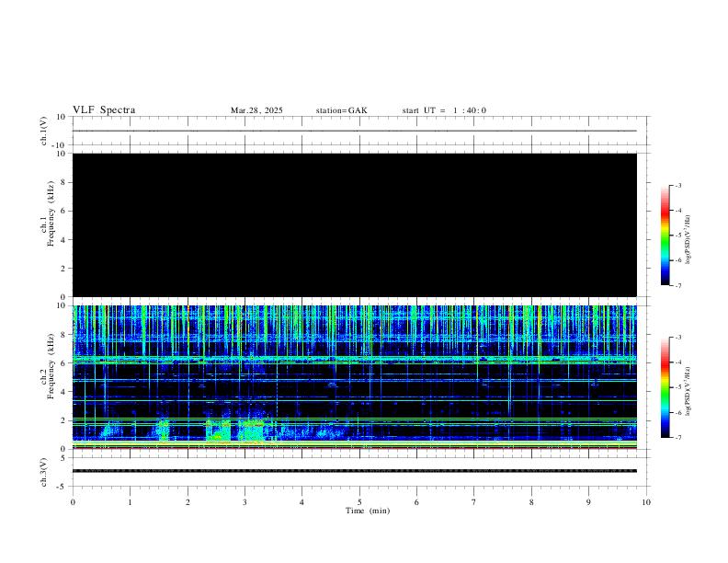This screenshot has width=728, height=563.
Task: Click the "Time (min)" axis label
Action: [368, 511]
